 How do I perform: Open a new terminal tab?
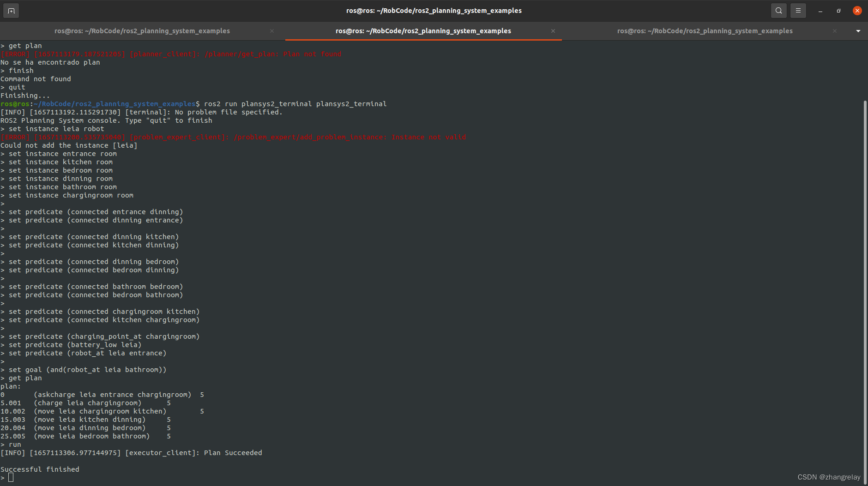11,10
